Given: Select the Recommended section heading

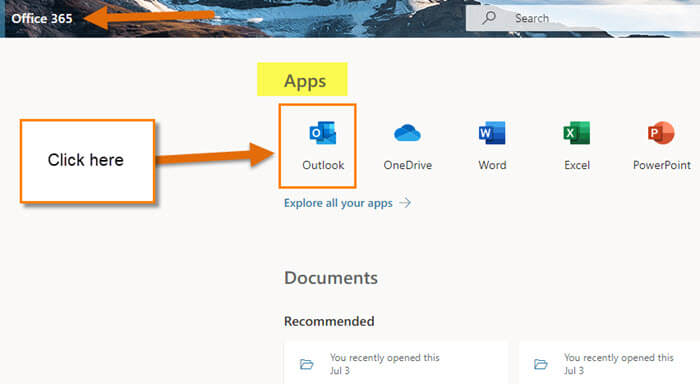Looking at the screenshot, I should (x=329, y=321).
